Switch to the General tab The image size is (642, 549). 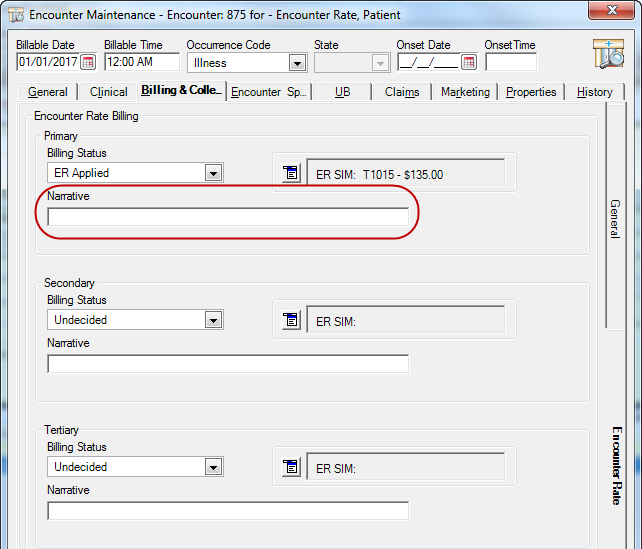(48, 92)
